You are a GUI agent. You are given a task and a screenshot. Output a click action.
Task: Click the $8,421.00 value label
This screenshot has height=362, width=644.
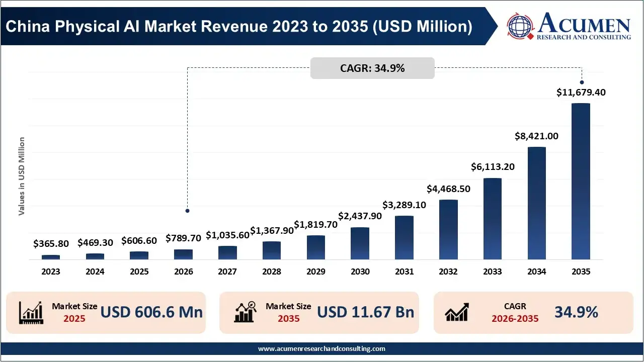point(537,136)
